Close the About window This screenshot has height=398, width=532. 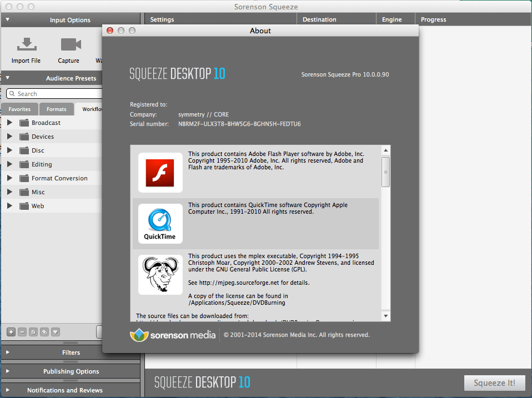tap(110, 31)
